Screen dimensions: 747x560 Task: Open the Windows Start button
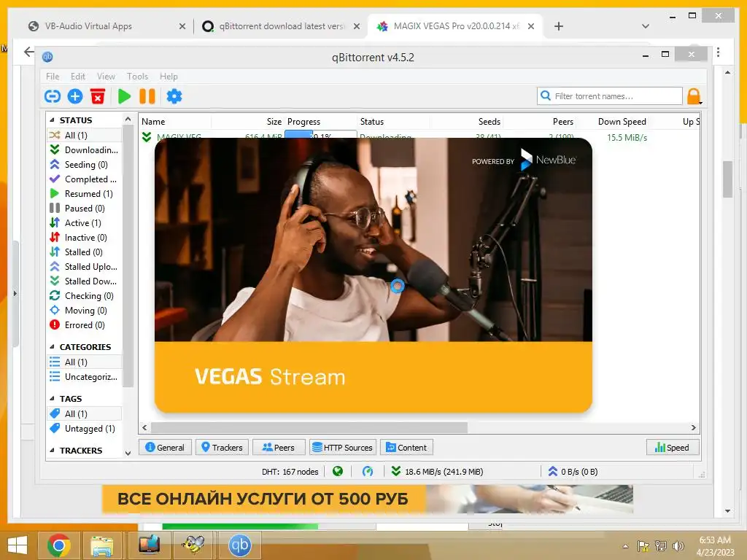(x=18, y=545)
